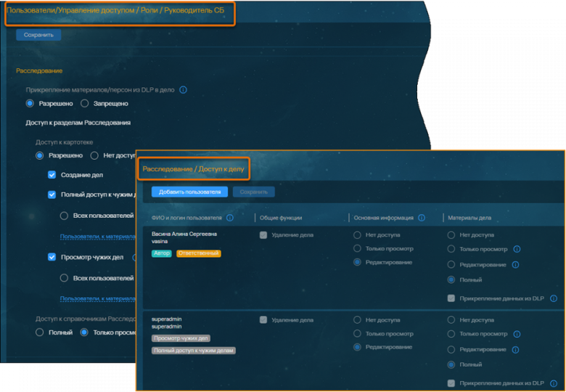
Task: Click info icon for superadmin's Редактирование materials option
Action: point(515,349)
